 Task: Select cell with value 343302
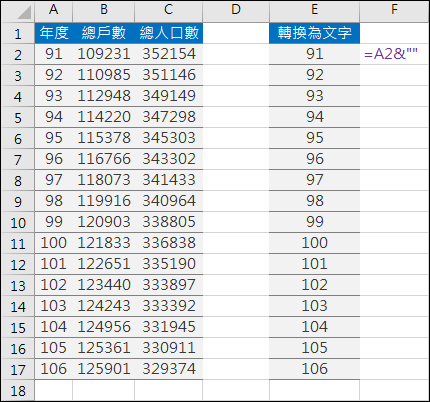click(169, 159)
